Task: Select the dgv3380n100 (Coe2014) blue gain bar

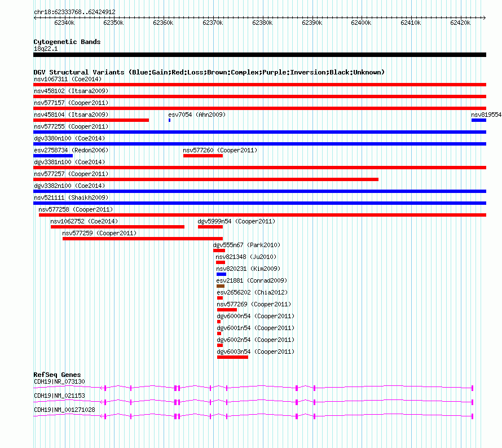Action: pyautogui.click(x=259, y=144)
